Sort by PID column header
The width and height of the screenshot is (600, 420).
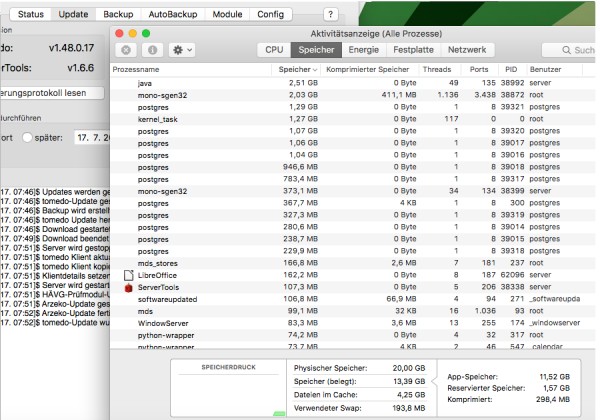click(x=511, y=70)
